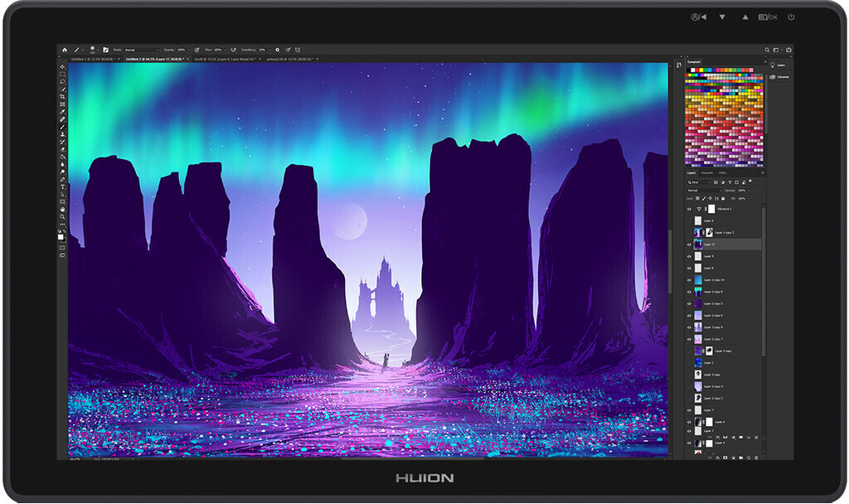Select the Blur tool droplet icon
The width and height of the screenshot is (849, 504).
[x=62, y=165]
